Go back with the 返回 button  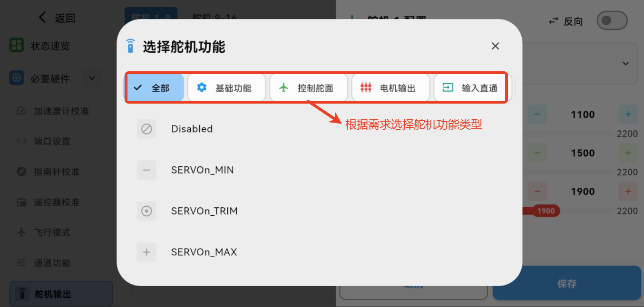click(57, 18)
